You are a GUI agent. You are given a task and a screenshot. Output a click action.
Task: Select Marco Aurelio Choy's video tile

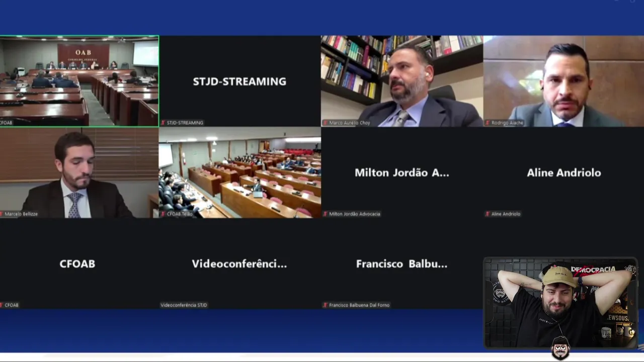[x=402, y=81]
